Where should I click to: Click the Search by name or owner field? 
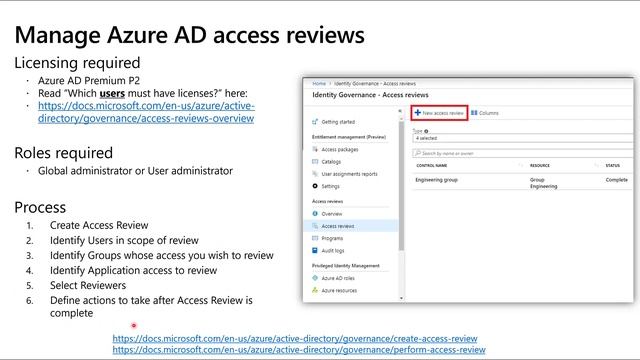point(523,153)
